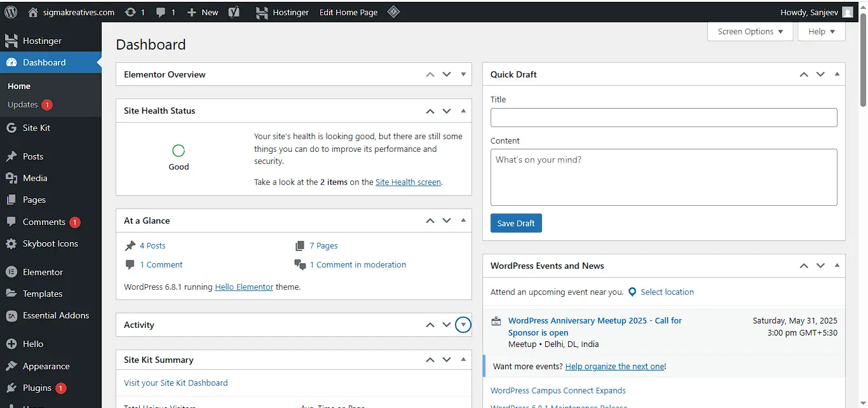Open the Pages sidebar menu
The width and height of the screenshot is (868, 408).
[x=51, y=200]
